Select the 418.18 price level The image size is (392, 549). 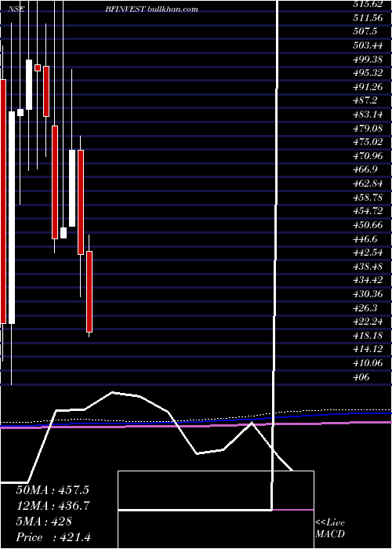click(x=368, y=335)
